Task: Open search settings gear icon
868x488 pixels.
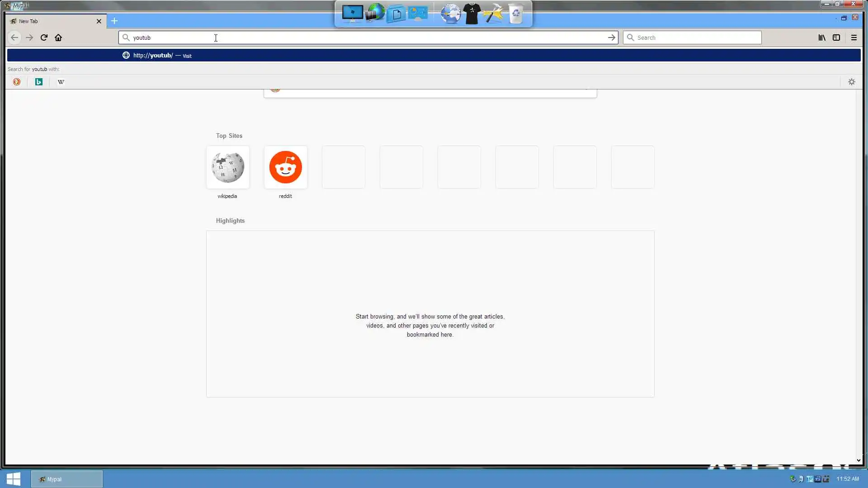Action: (x=851, y=82)
